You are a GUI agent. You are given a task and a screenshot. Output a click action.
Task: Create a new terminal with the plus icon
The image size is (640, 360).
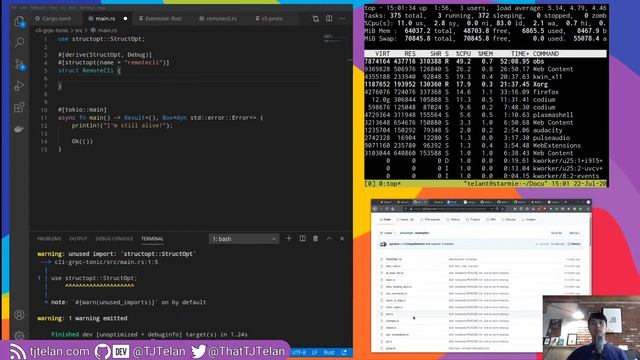click(289, 238)
